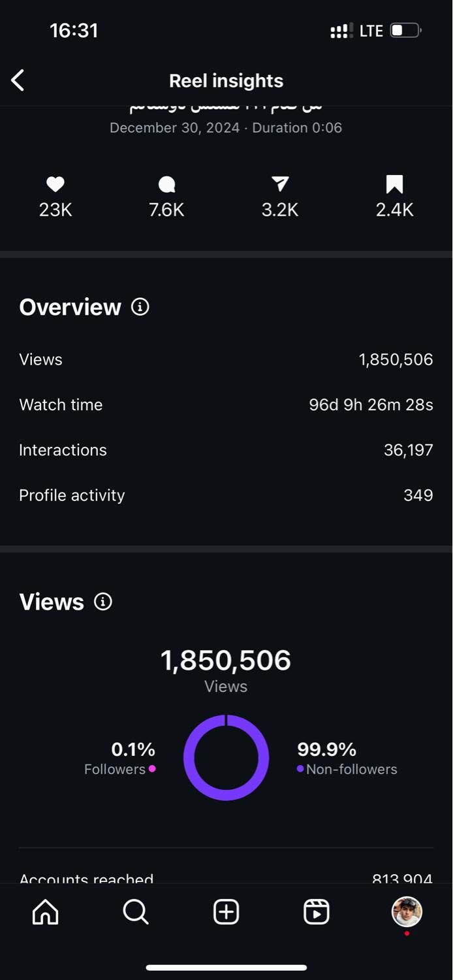Open info icon beside Views heading

pyautogui.click(x=103, y=601)
